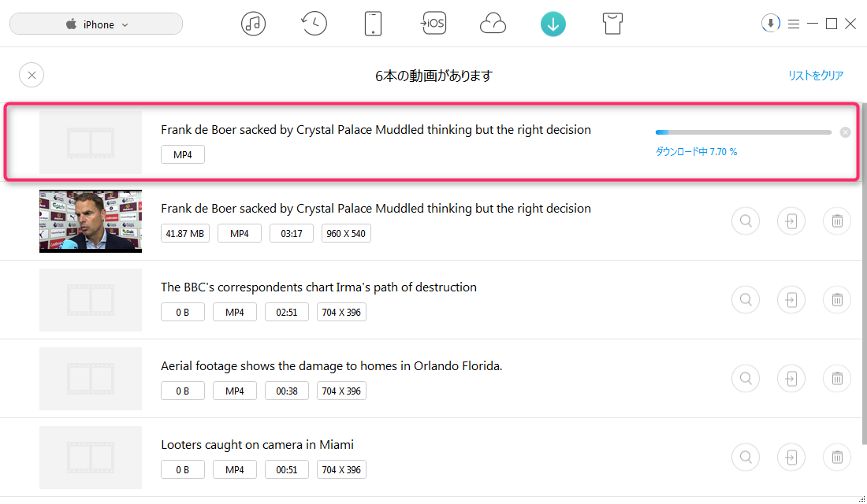Screen dimensions: 867x504
Task: Click the 41.87 MB size tag
Action: click(x=184, y=234)
